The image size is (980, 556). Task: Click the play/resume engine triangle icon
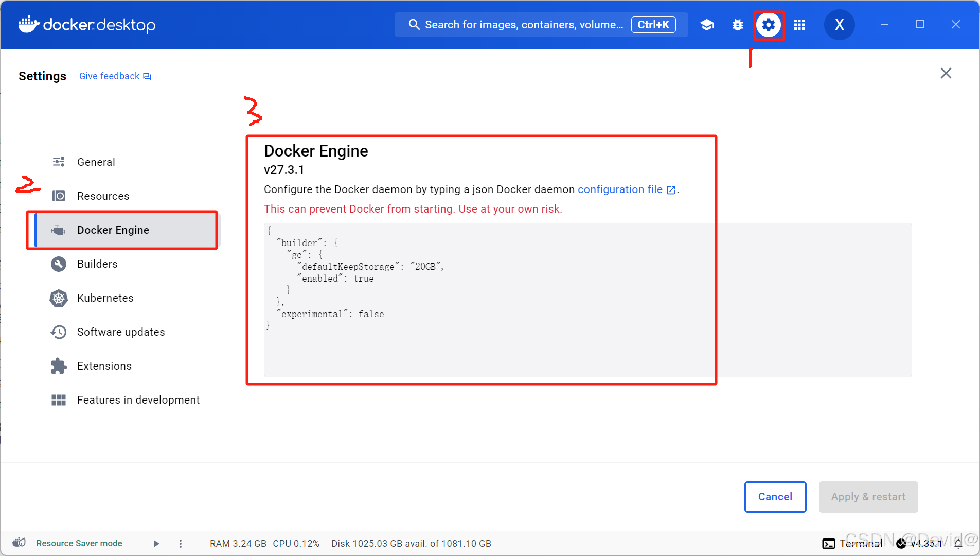156,544
